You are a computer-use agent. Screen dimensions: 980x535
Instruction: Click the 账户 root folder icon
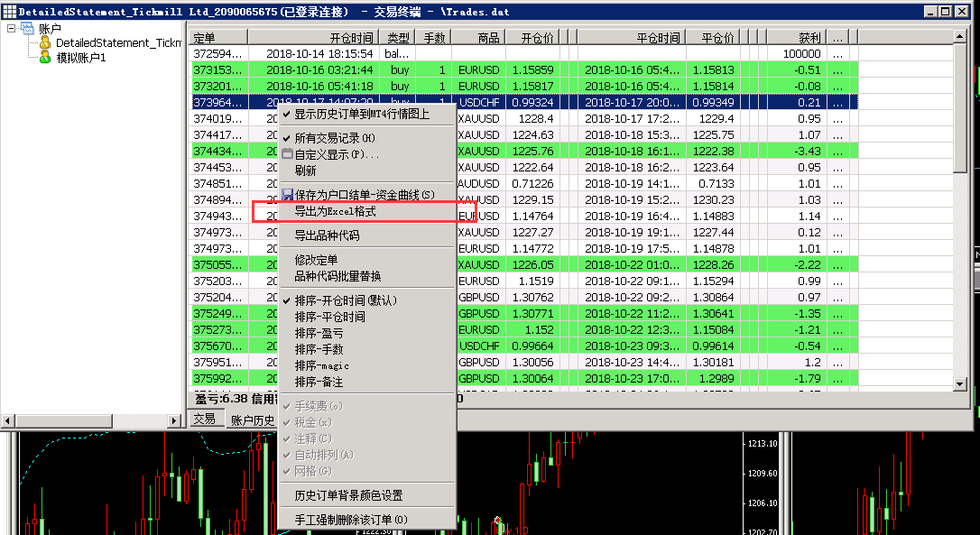pyautogui.click(x=27, y=29)
